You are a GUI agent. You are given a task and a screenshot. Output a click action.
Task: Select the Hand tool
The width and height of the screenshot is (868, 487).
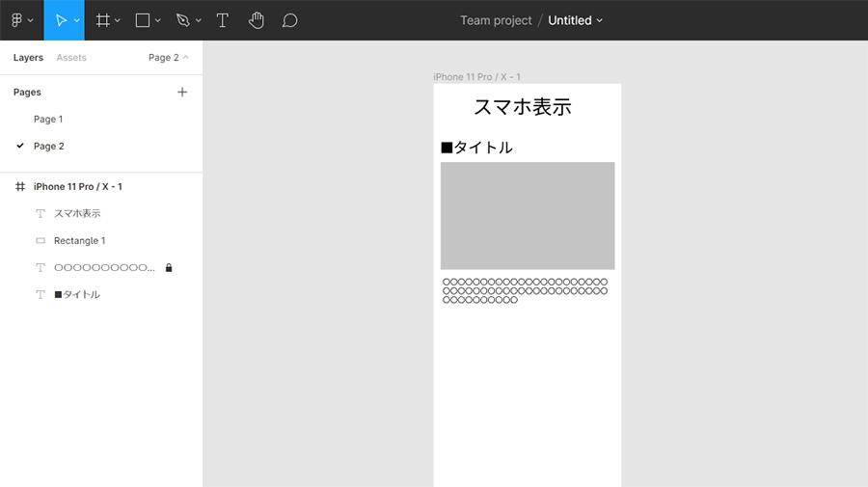click(256, 20)
